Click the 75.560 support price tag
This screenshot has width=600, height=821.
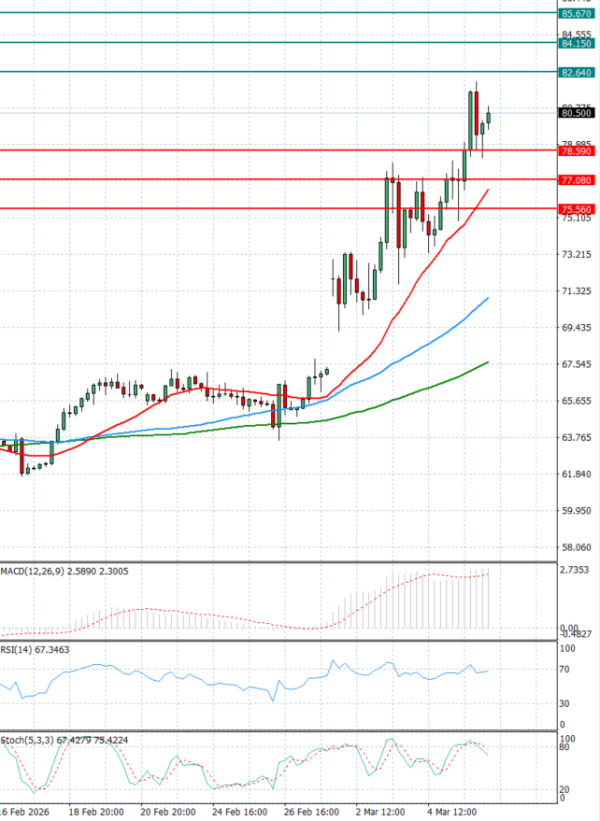[x=578, y=209]
